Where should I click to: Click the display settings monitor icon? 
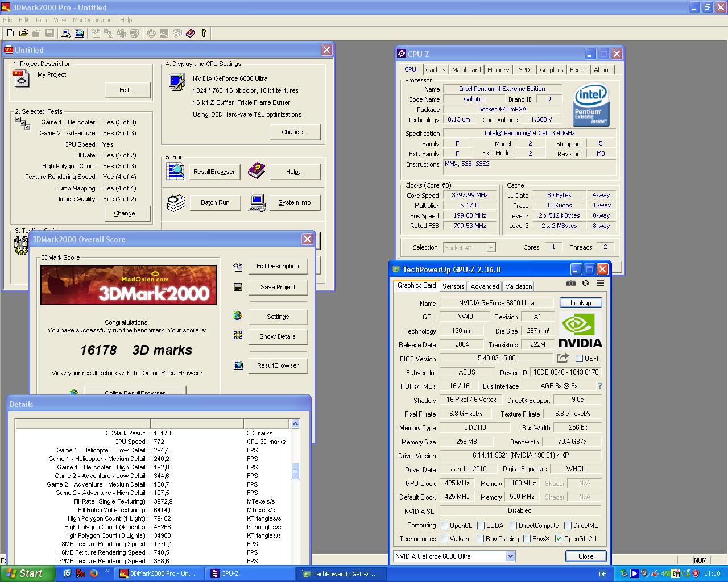tap(177, 82)
